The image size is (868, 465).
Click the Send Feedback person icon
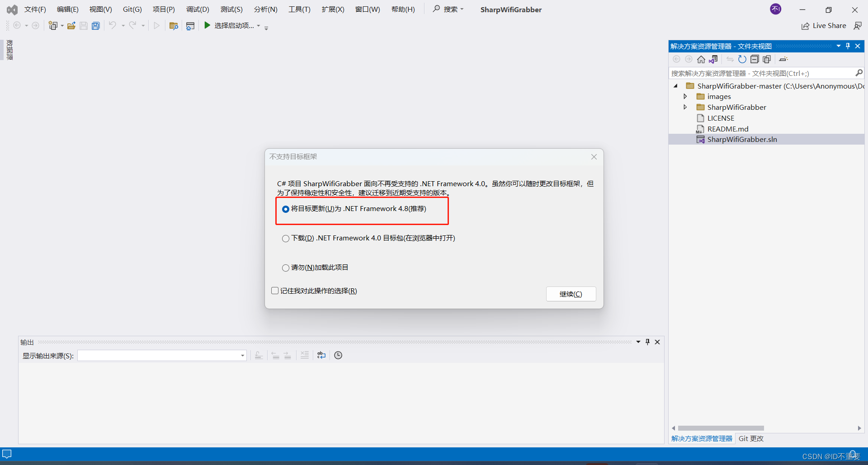point(858,26)
